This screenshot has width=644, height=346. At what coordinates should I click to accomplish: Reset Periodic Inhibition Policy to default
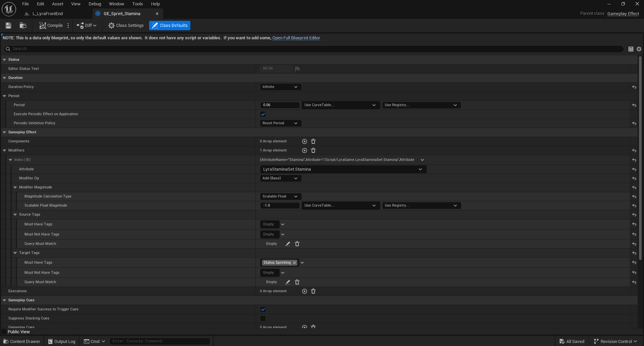click(x=634, y=123)
